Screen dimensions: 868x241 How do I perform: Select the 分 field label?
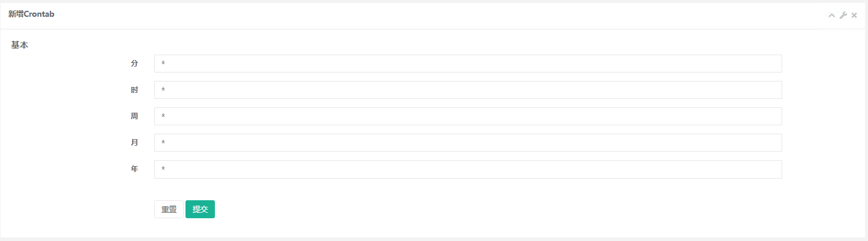(x=134, y=64)
